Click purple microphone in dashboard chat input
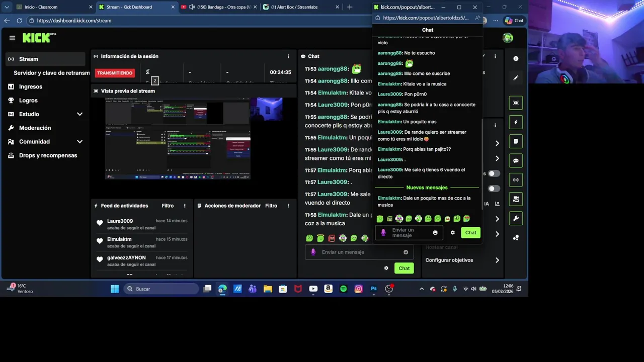 coord(313,252)
